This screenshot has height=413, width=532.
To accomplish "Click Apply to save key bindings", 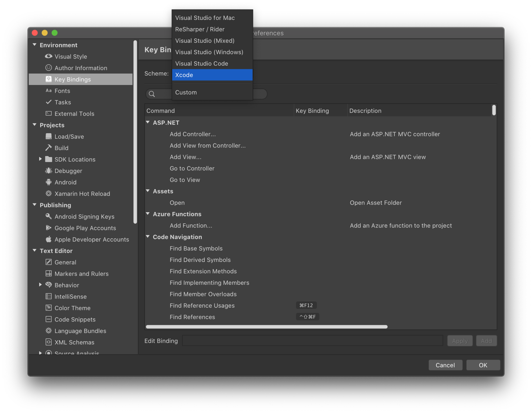I will coord(460,340).
